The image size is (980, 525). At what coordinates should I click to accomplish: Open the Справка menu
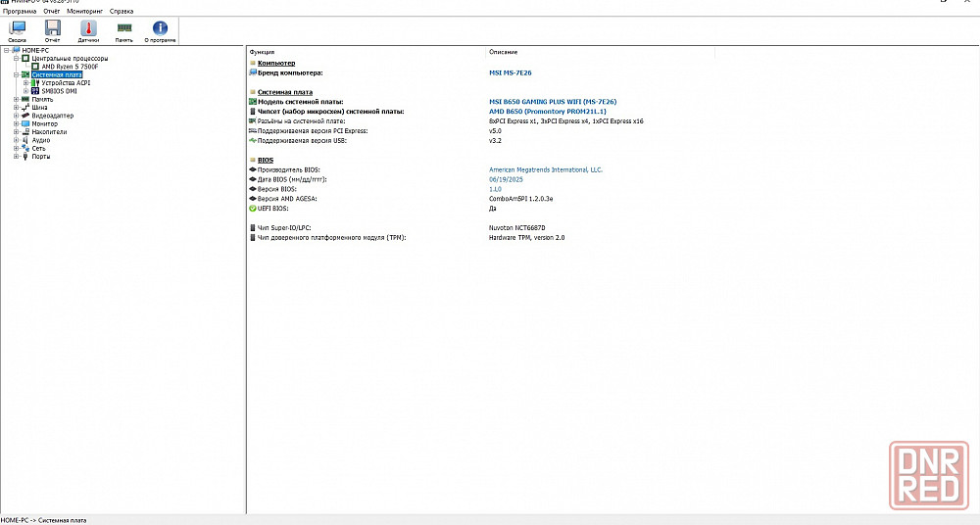pos(122,11)
